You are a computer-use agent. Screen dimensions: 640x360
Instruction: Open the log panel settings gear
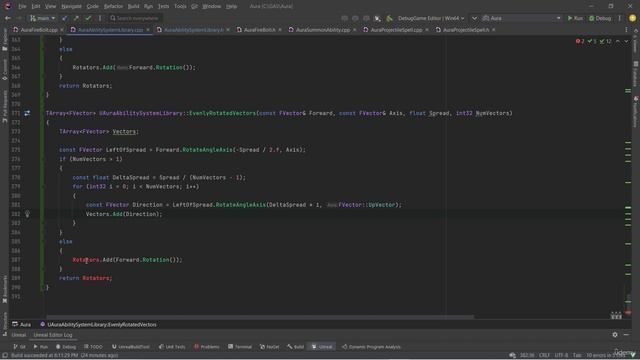point(615,335)
